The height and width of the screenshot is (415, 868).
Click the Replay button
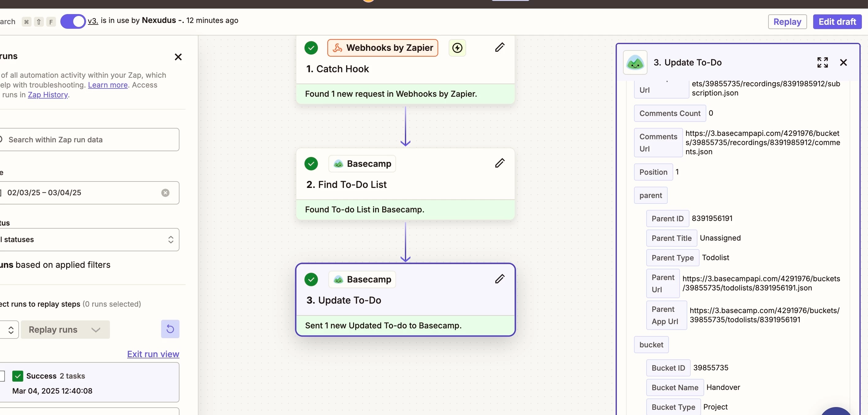coord(787,21)
